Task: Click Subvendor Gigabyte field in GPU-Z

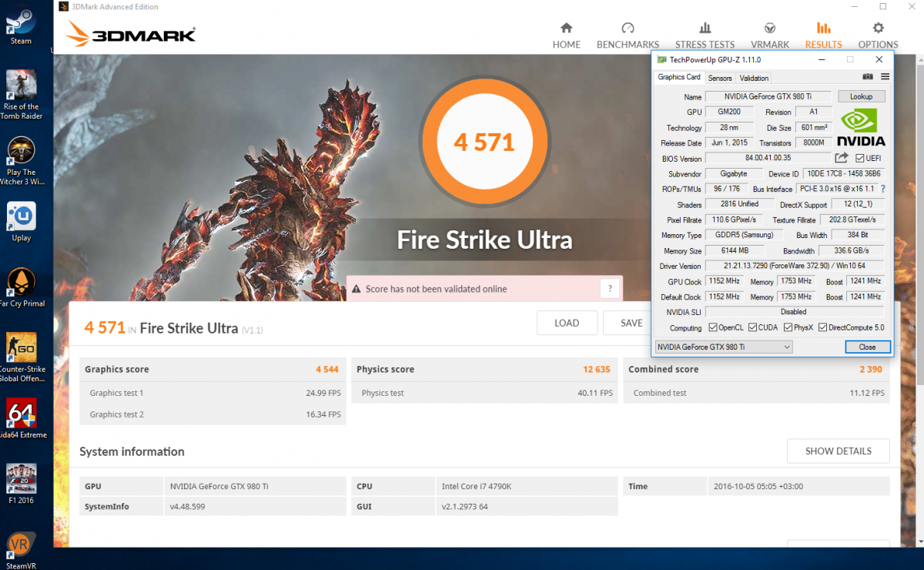Action: click(733, 173)
